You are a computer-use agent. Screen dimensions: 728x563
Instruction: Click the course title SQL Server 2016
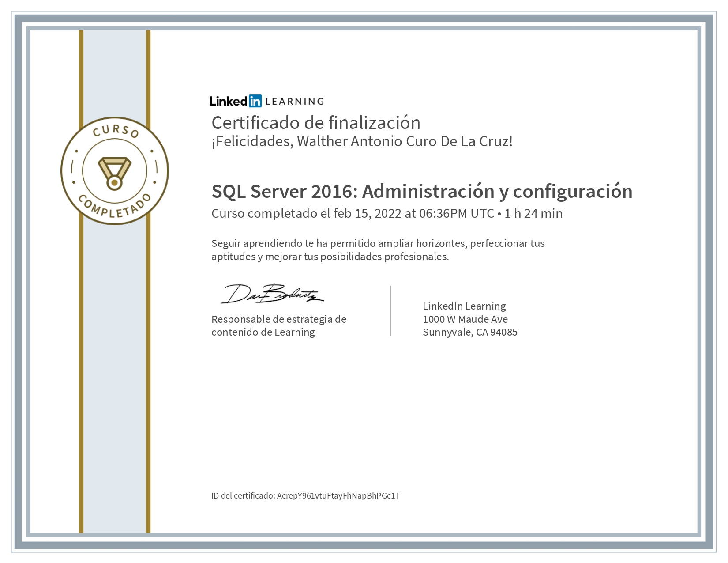(x=421, y=192)
